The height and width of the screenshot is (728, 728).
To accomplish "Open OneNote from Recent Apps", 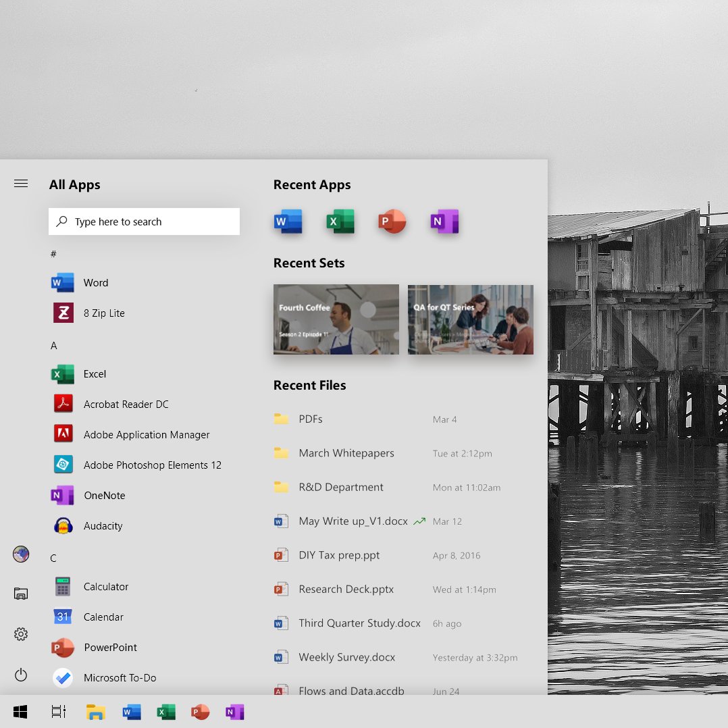I will click(444, 221).
